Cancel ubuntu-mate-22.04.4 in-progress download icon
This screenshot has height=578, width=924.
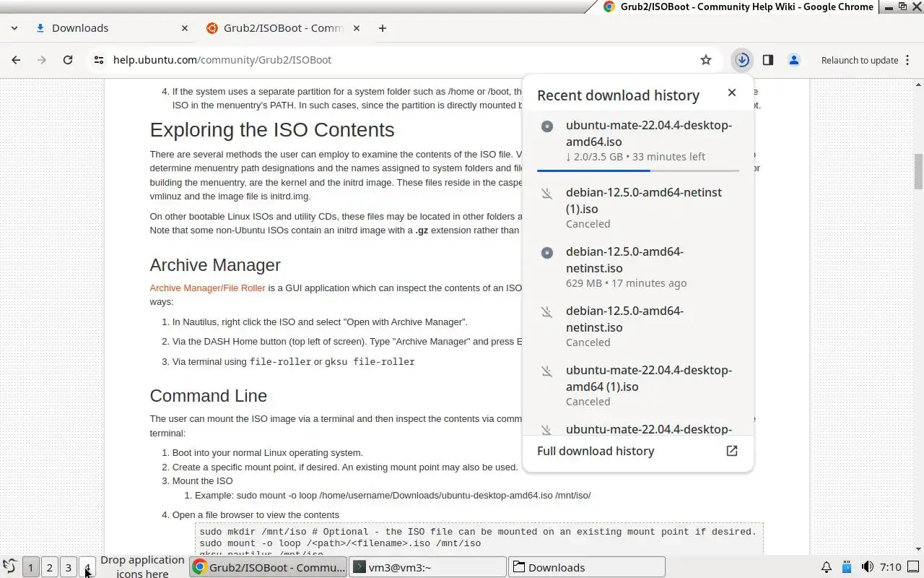[x=547, y=126]
